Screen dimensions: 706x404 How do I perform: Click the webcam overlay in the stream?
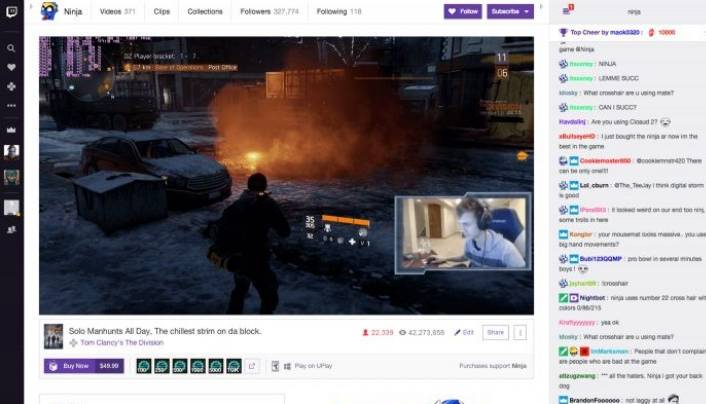(463, 234)
